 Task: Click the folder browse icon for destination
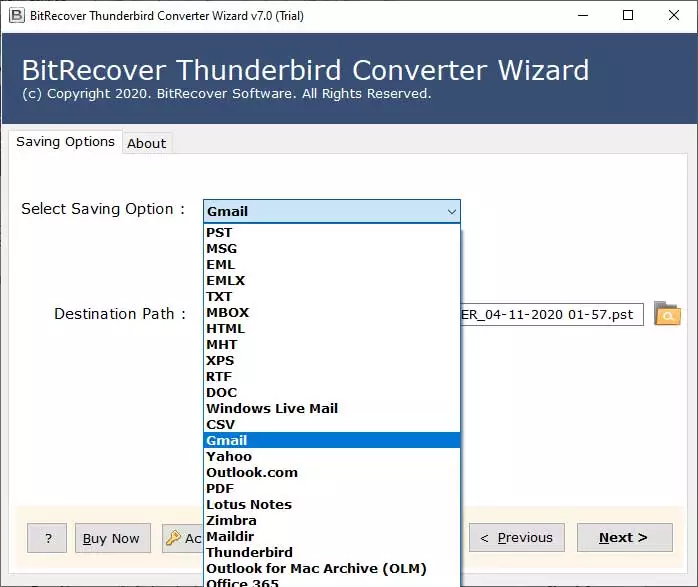[x=667, y=314]
